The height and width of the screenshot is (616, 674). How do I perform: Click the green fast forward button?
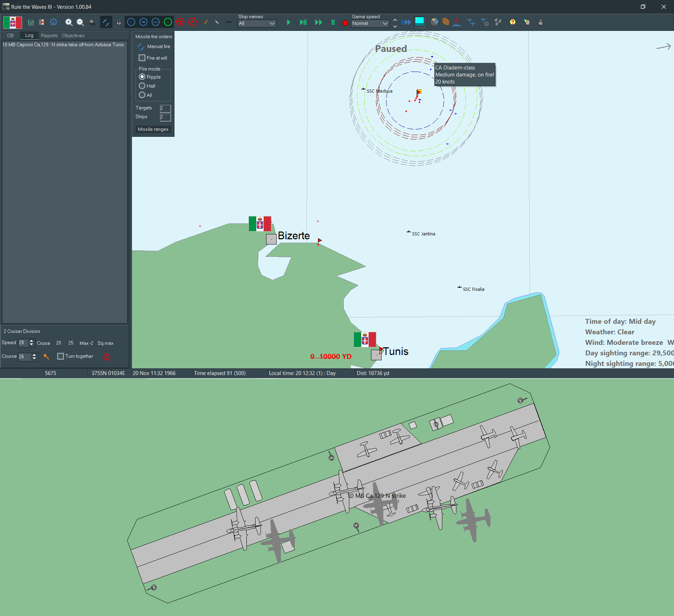click(x=318, y=22)
